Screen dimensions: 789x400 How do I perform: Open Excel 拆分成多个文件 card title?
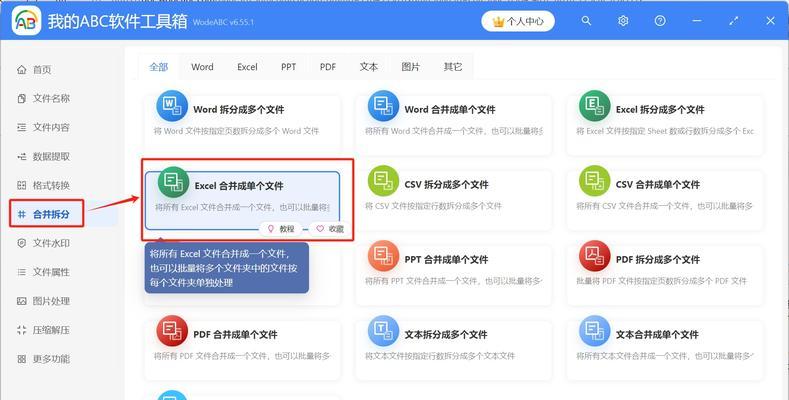pyautogui.click(x=660, y=110)
